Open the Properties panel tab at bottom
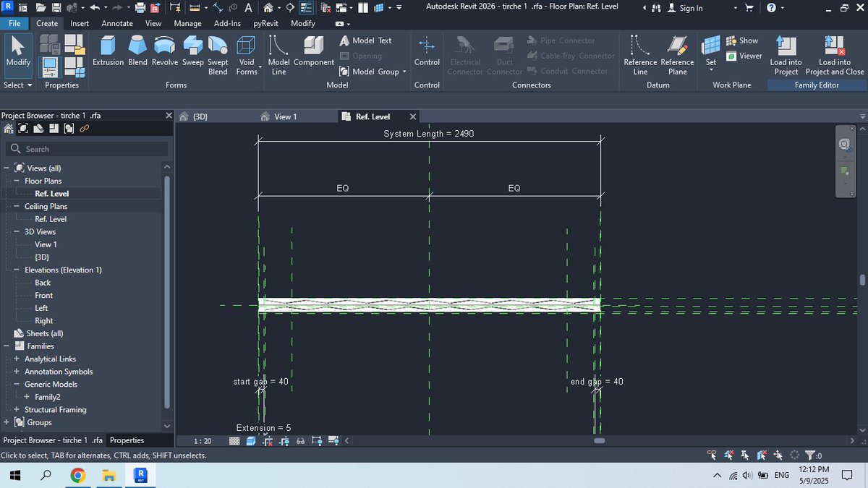This screenshot has width=868, height=488. click(127, 440)
